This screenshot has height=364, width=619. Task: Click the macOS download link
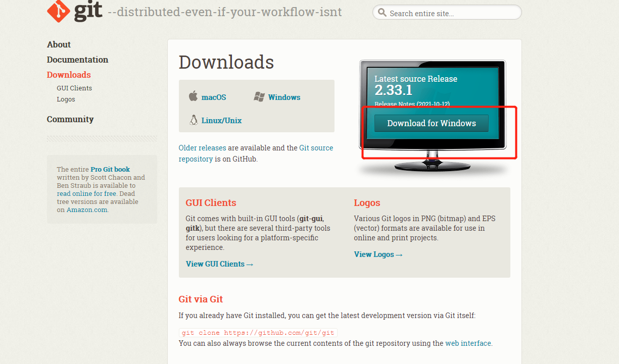coord(214,97)
